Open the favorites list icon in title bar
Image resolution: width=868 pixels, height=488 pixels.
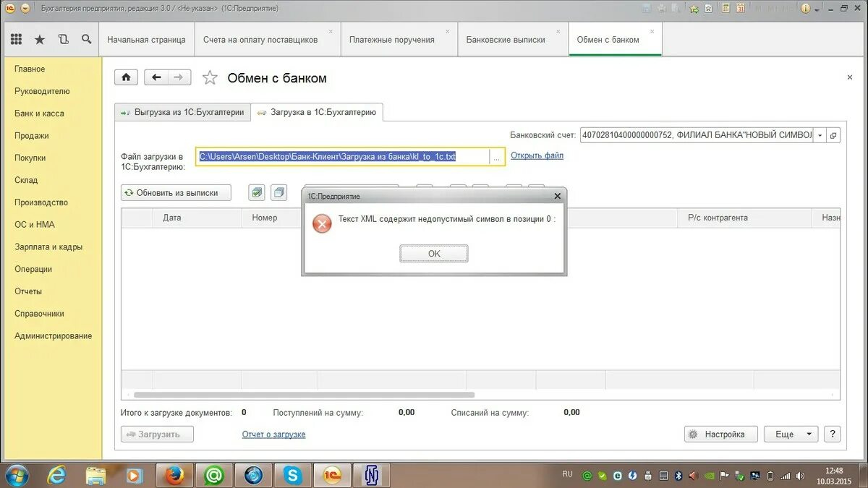click(709, 9)
